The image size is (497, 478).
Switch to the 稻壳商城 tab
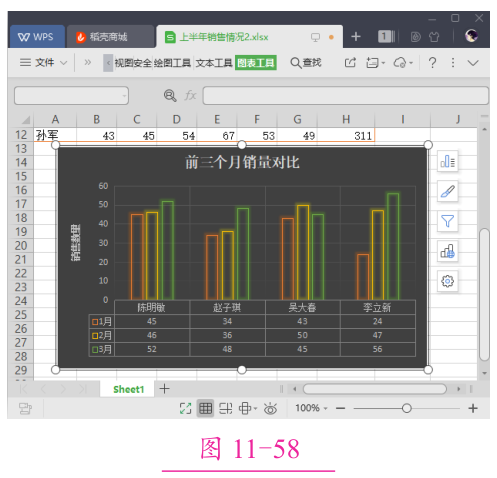[x=110, y=37]
